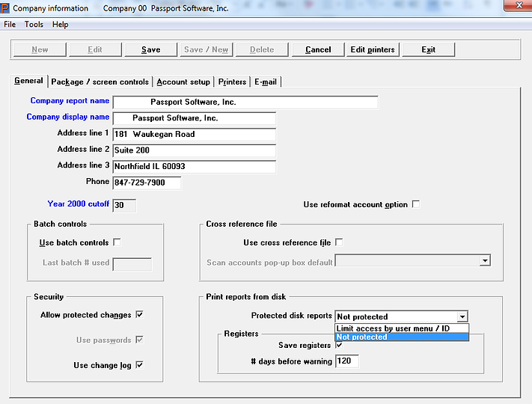
Task: Click the Address line 2 field
Action: pos(194,150)
